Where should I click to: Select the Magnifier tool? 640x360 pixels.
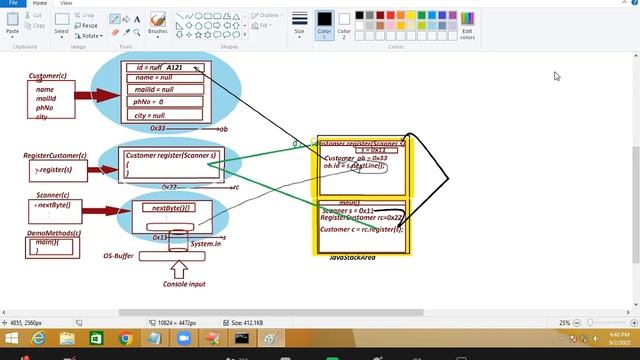pyautogui.click(x=137, y=32)
